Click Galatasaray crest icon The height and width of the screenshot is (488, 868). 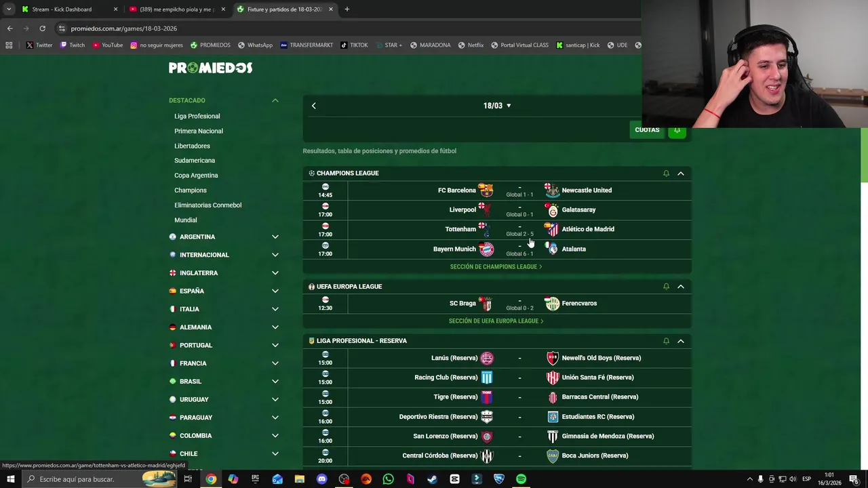coord(553,210)
